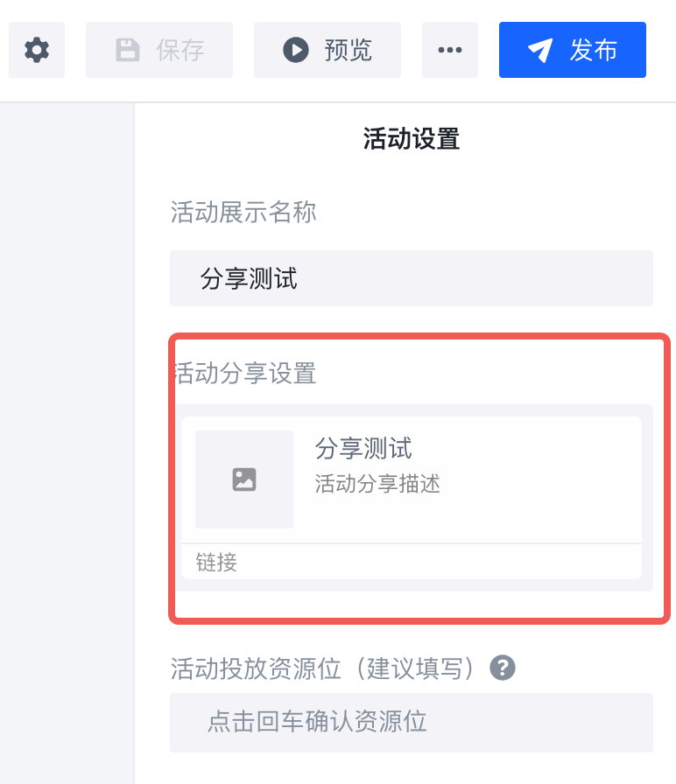676x784 pixels.
Task: Focus the 活动展示名称 input field
Action: pos(412,278)
